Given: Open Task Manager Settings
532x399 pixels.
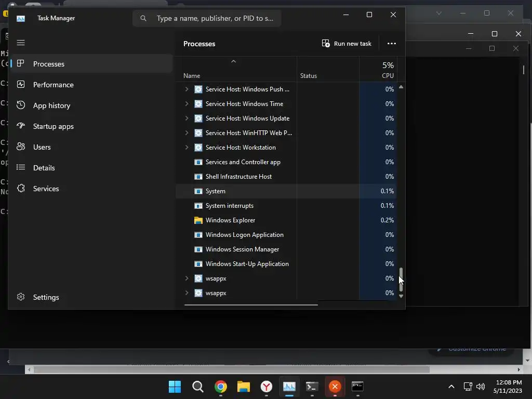Looking at the screenshot, I should [91, 297].
